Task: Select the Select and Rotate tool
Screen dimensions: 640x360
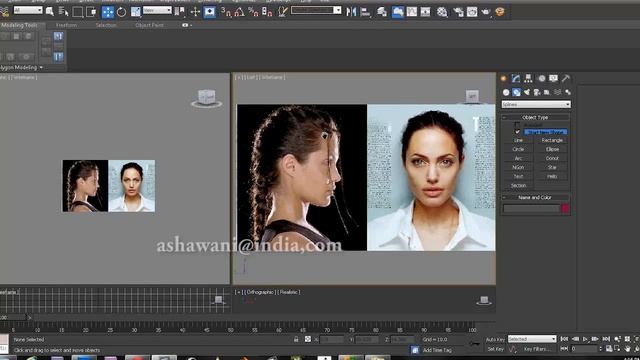Action: click(x=122, y=12)
